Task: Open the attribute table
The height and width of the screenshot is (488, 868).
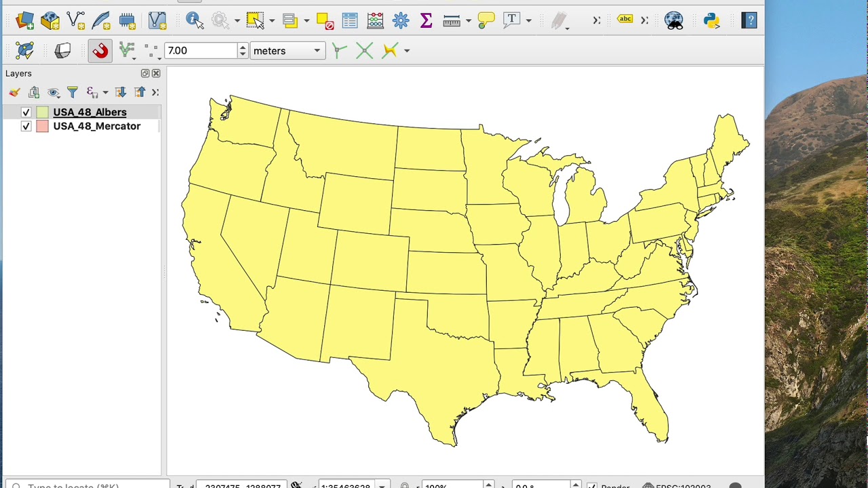Action: [350, 20]
